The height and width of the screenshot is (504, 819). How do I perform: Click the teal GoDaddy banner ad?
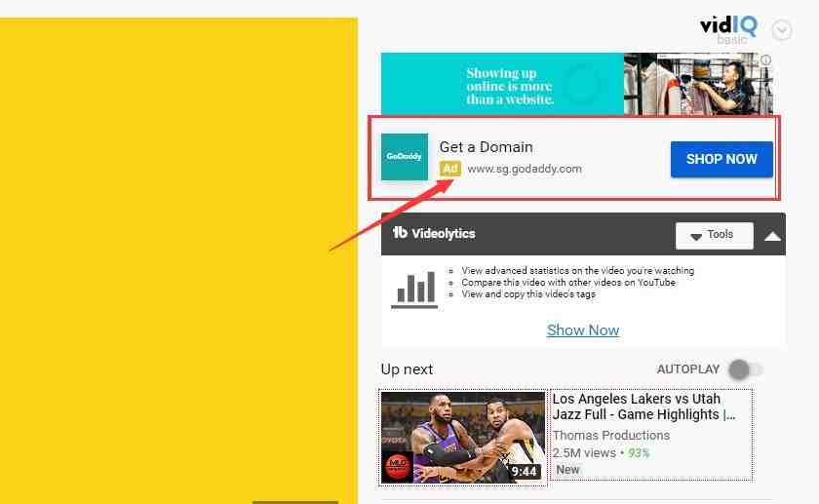coord(576,84)
